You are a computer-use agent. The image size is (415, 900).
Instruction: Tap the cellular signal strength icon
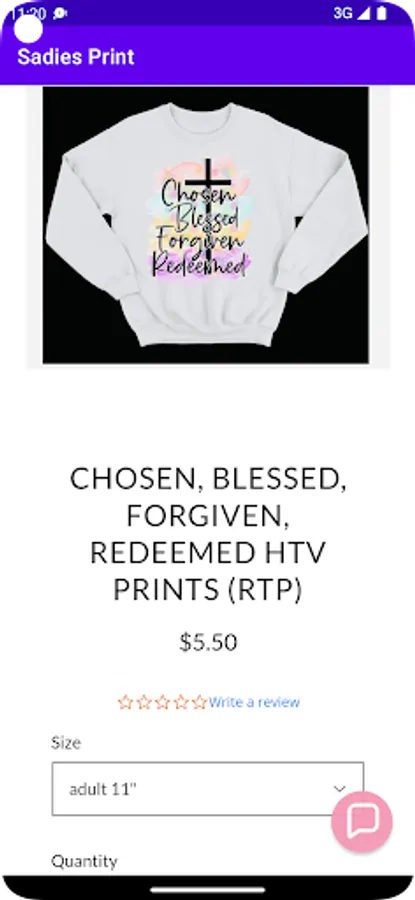[x=364, y=13]
